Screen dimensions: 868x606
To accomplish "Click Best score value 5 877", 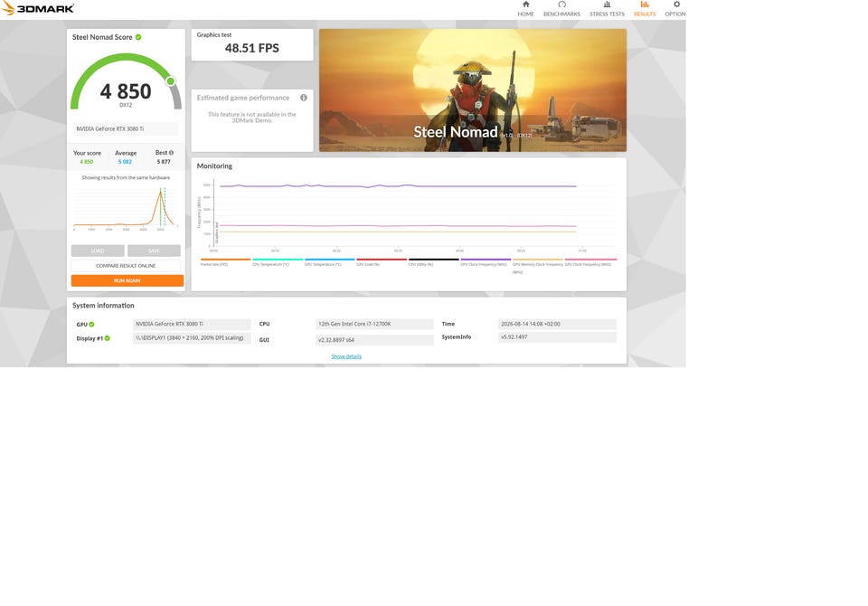I will point(164,162).
